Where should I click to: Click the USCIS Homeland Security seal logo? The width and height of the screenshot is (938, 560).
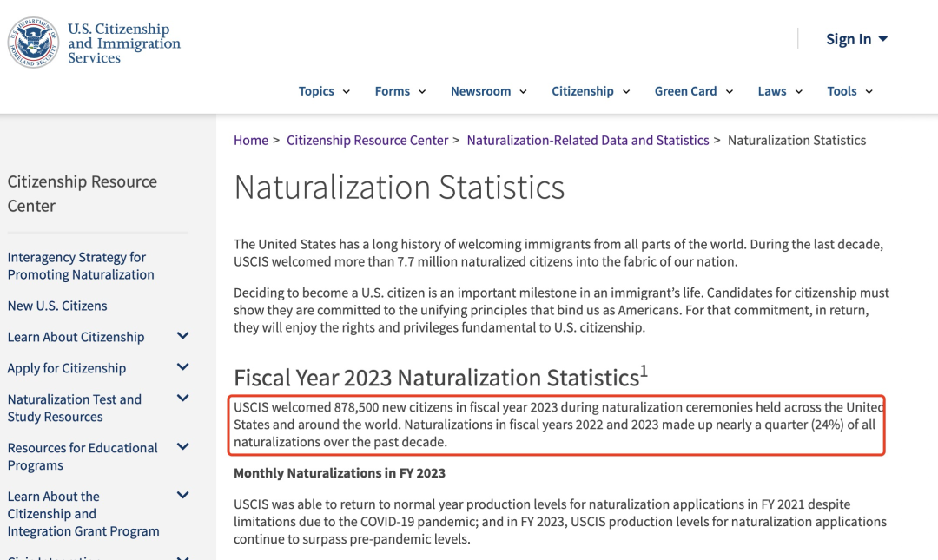point(33,43)
